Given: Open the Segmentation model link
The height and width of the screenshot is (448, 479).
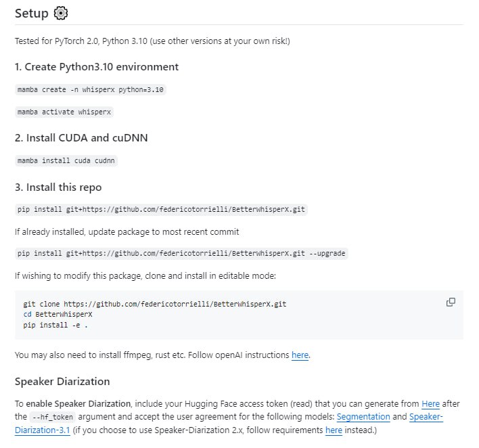Looking at the screenshot, I should (x=363, y=417).
